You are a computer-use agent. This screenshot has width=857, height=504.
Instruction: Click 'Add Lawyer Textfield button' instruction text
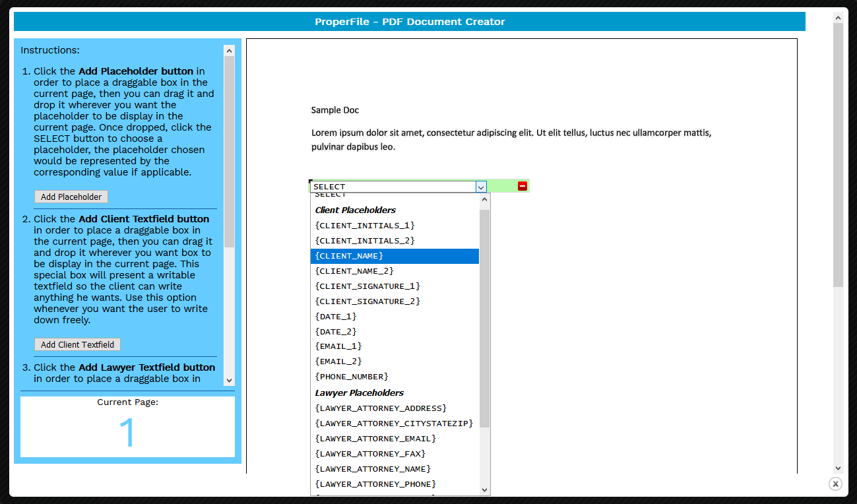146,367
